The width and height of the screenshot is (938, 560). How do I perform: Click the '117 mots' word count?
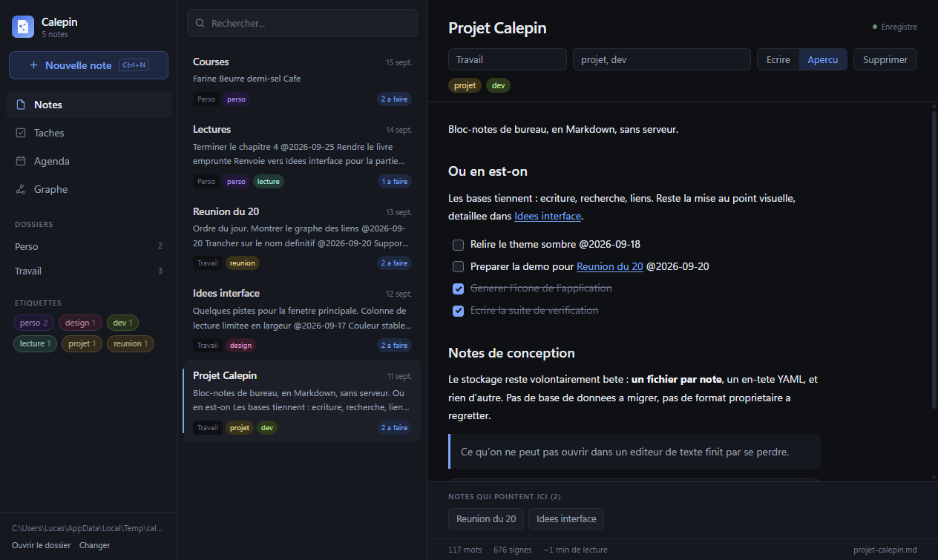[x=465, y=550]
